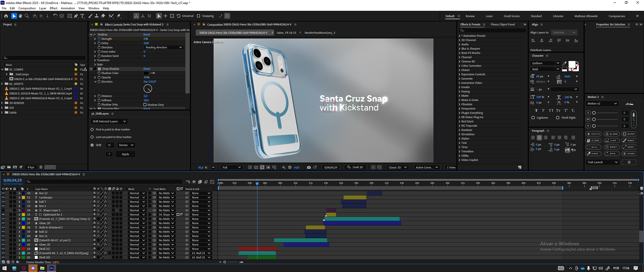Open the Task Launch dropdown
The image size is (644, 272).
coord(602,162)
